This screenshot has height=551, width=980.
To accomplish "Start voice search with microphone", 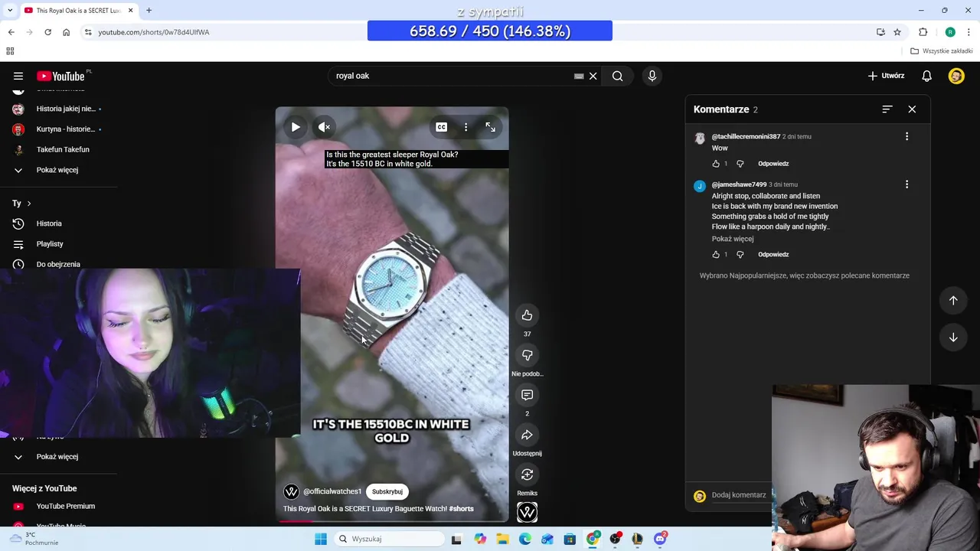I will click(652, 76).
